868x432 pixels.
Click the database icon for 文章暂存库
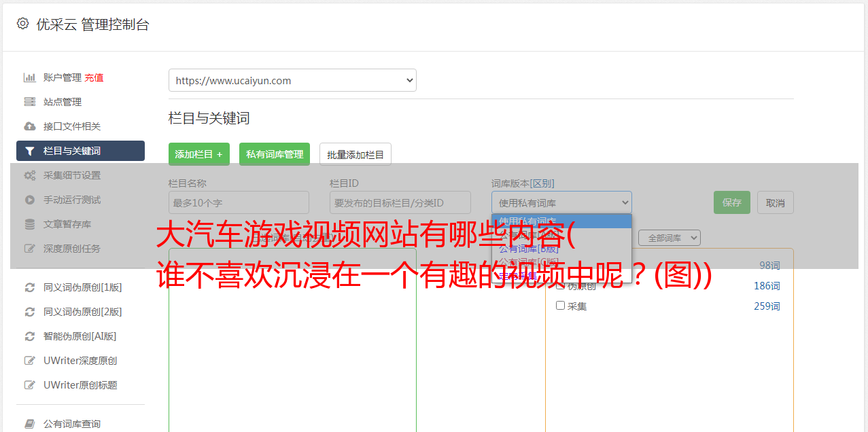30,224
